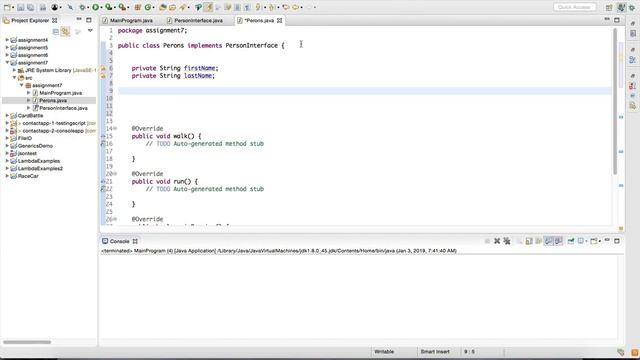
Task: Open the Run button dropdown arrow
Action: (101, 8)
